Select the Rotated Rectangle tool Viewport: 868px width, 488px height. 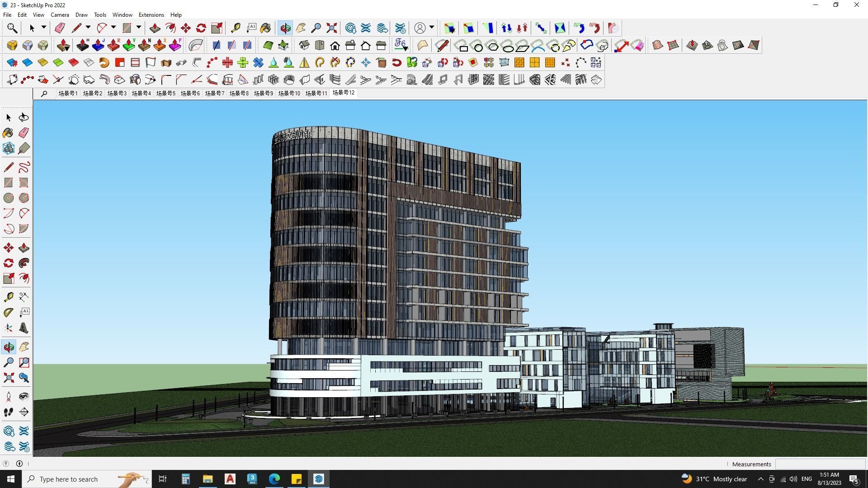[24, 183]
